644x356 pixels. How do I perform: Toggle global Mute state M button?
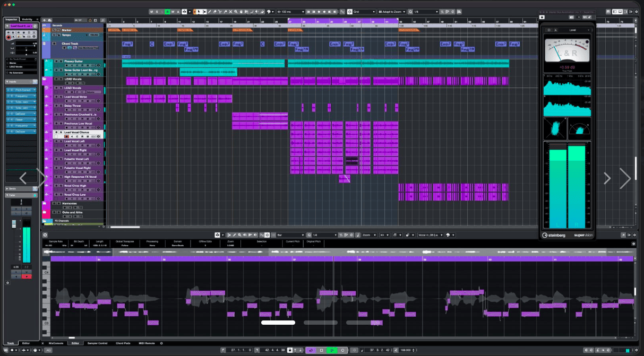point(151,11)
